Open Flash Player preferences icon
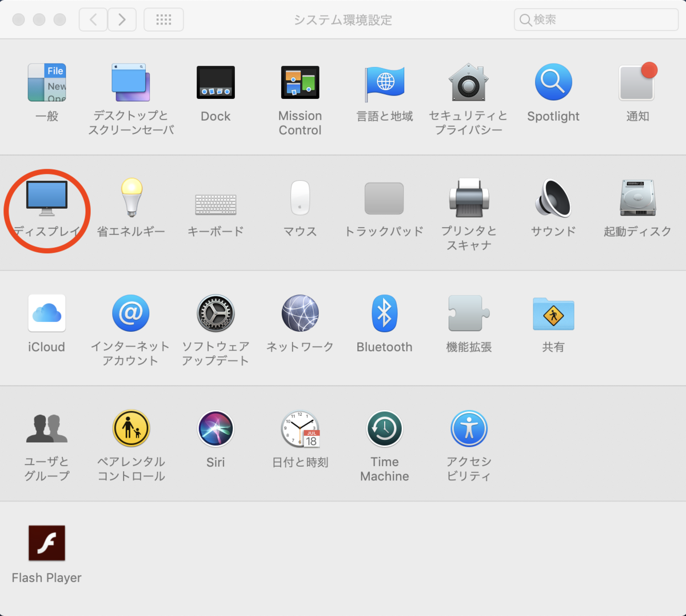Viewport: 686px width, 616px height. coord(47,543)
